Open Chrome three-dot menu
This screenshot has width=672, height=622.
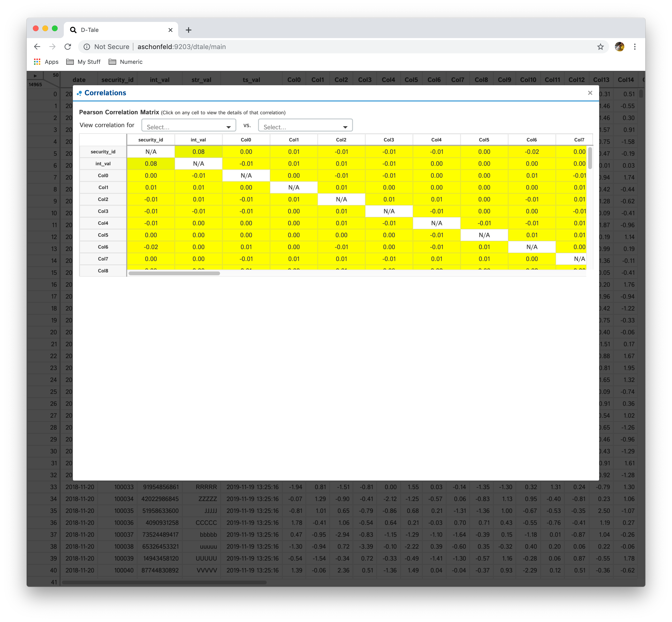[635, 47]
